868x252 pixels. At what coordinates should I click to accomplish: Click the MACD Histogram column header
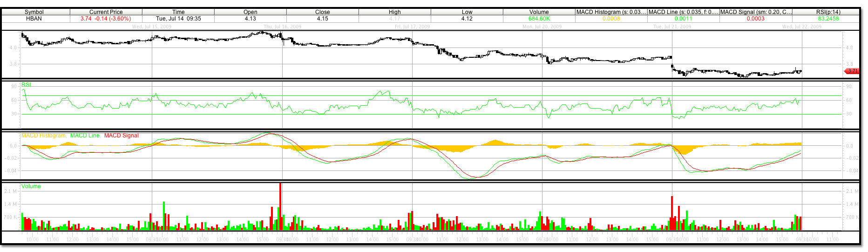tap(611, 12)
